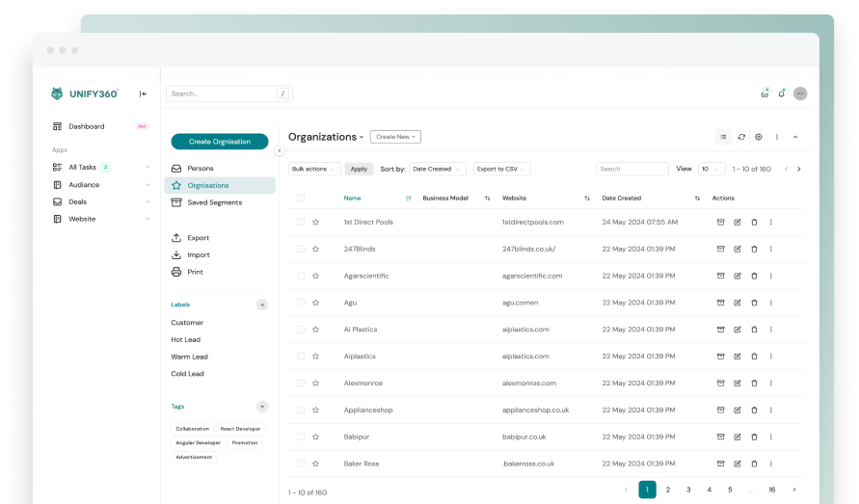The height and width of the screenshot is (504, 859).
Task: Go to page 16
Action: tap(771, 490)
